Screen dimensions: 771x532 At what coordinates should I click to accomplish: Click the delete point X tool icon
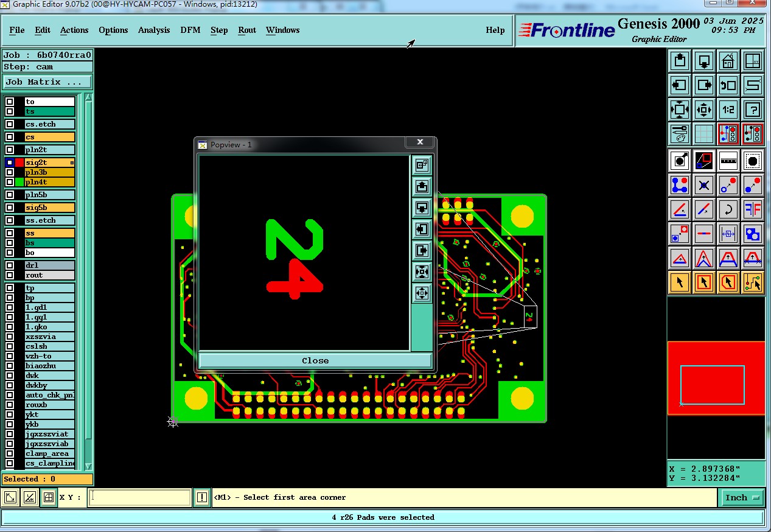[x=704, y=185]
